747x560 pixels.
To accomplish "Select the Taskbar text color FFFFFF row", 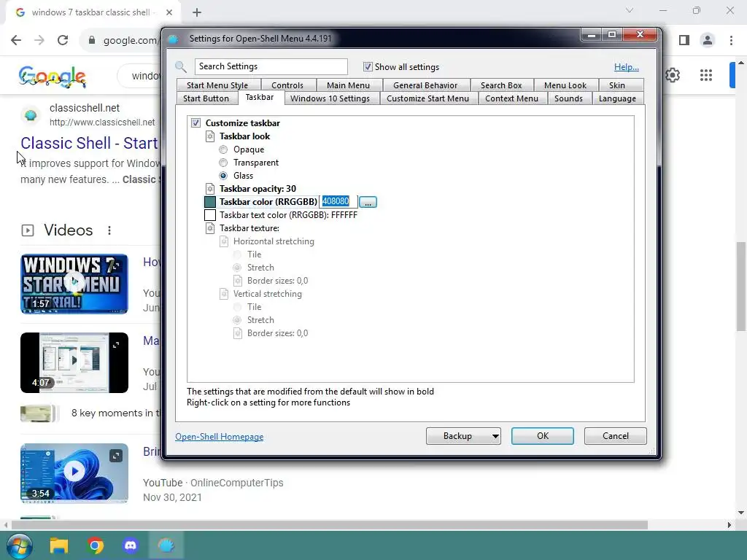I will coord(288,215).
